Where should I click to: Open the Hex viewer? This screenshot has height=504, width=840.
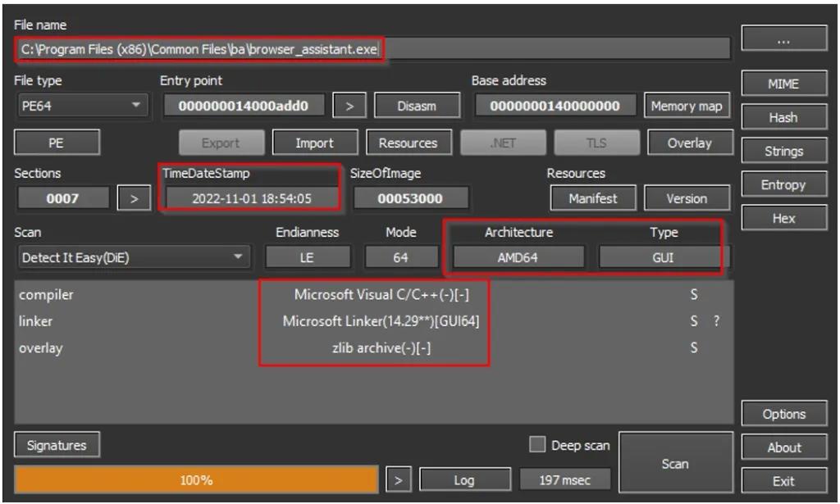pyautogui.click(x=783, y=218)
